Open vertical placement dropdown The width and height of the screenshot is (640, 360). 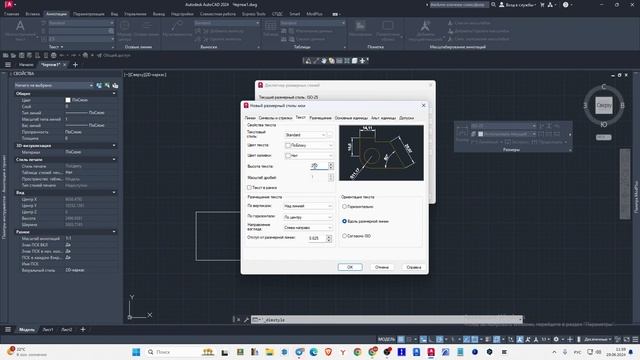(x=308, y=206)
